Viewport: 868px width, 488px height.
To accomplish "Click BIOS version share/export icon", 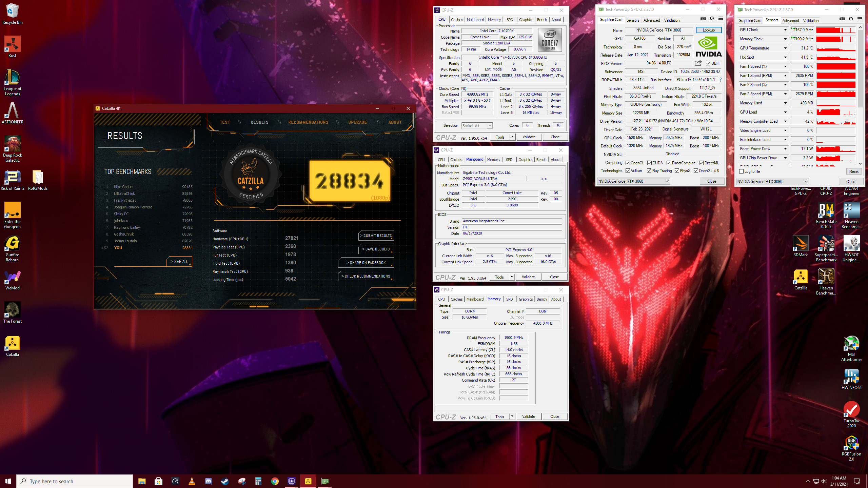I will tap(698, 63).
